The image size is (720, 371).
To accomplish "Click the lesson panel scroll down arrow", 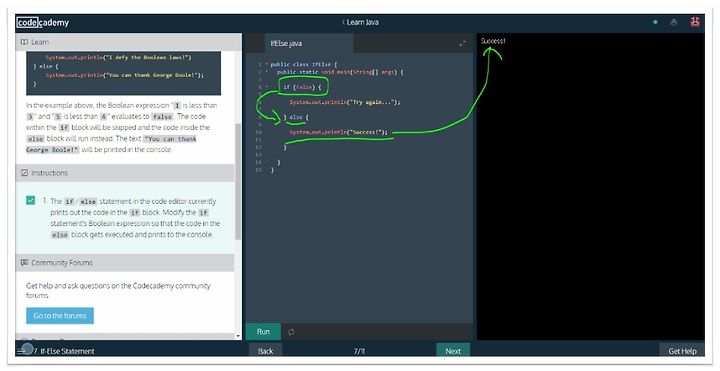I will 238,336.
